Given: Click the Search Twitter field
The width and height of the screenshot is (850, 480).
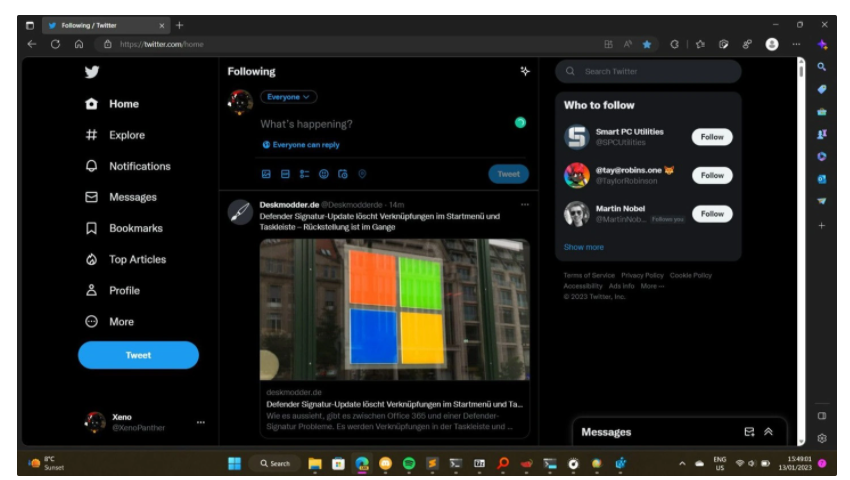Looking at the screenshot, I should (648, 71).
